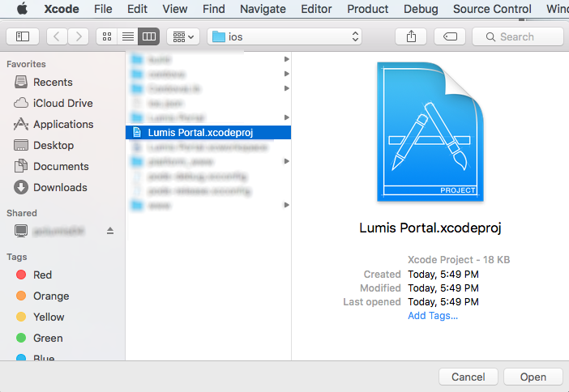Go back with the left chevron button

point(57,36)
